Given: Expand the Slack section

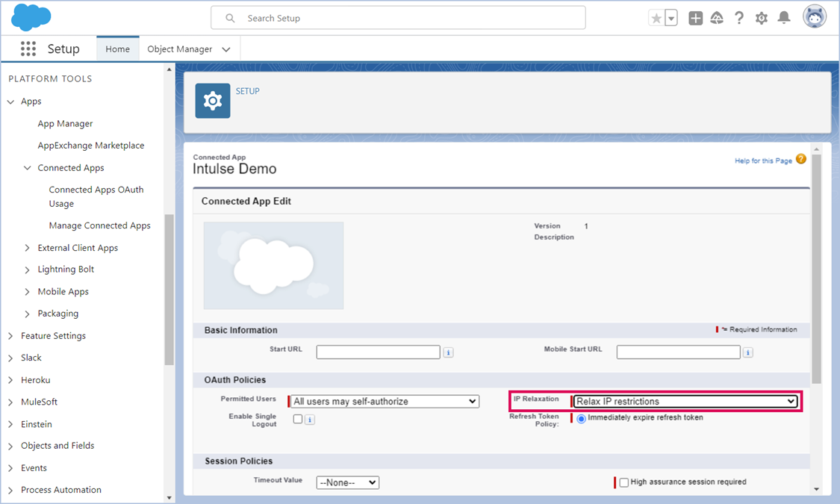Looking at the screenshot, I should coord(10,358).
